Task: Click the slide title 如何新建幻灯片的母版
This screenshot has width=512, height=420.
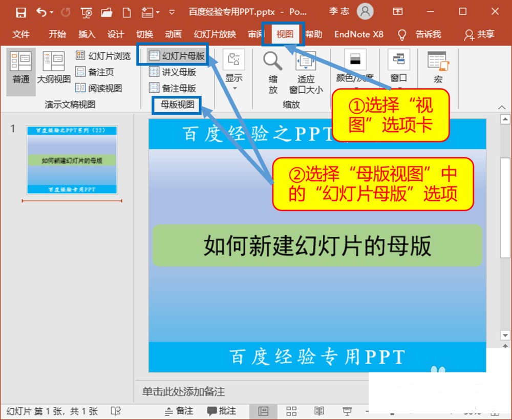Action: click(317, 246)
